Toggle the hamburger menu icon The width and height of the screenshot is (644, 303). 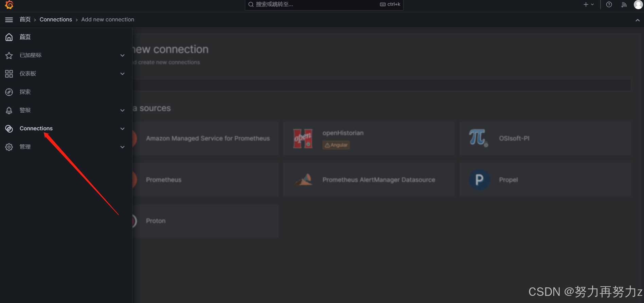pos(9,20)
